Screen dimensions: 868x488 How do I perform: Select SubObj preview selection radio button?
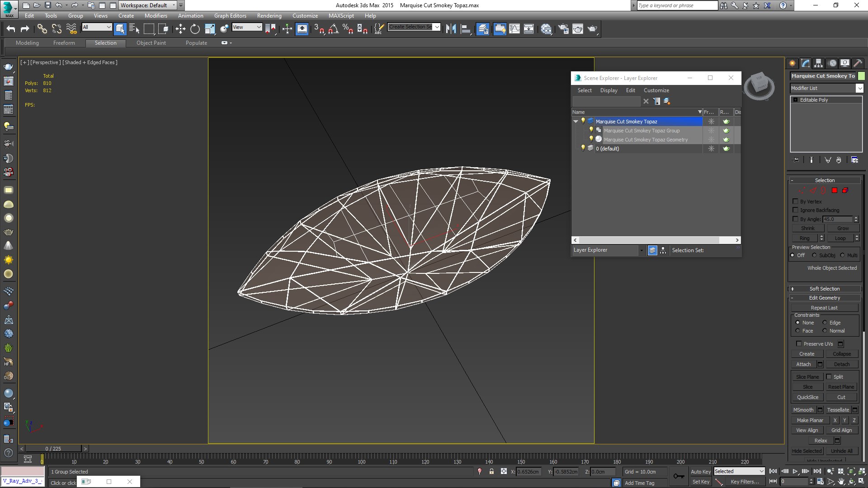pos(814,255)
